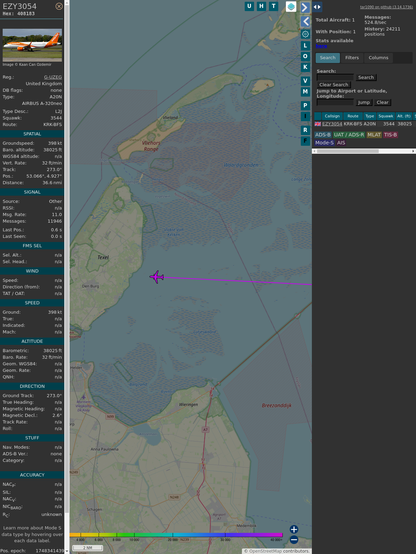
Task: Click the KRK-BFS route value in info panel
Action: click(x=52, y=125)
